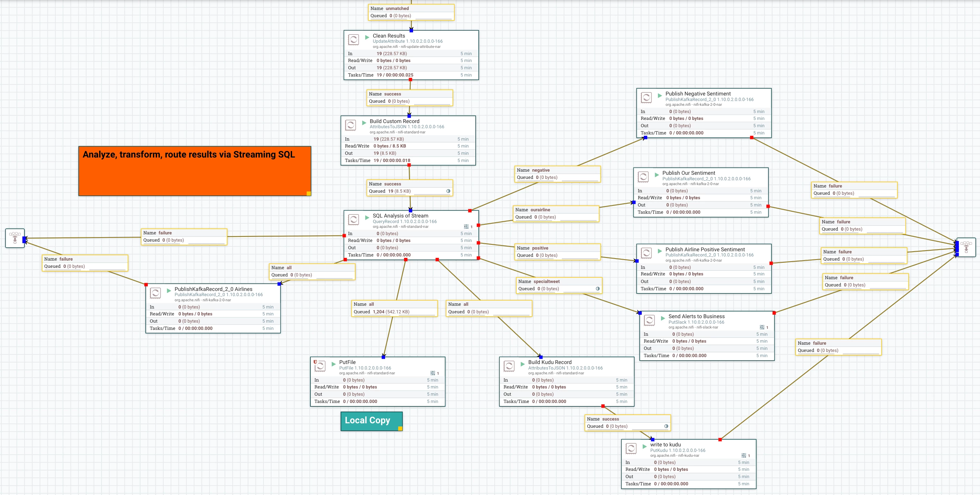Image resolution: width=980 pixels, height=495 pixels.
Task: Click the left funnel icon
Action: click(x=15, y=238)
